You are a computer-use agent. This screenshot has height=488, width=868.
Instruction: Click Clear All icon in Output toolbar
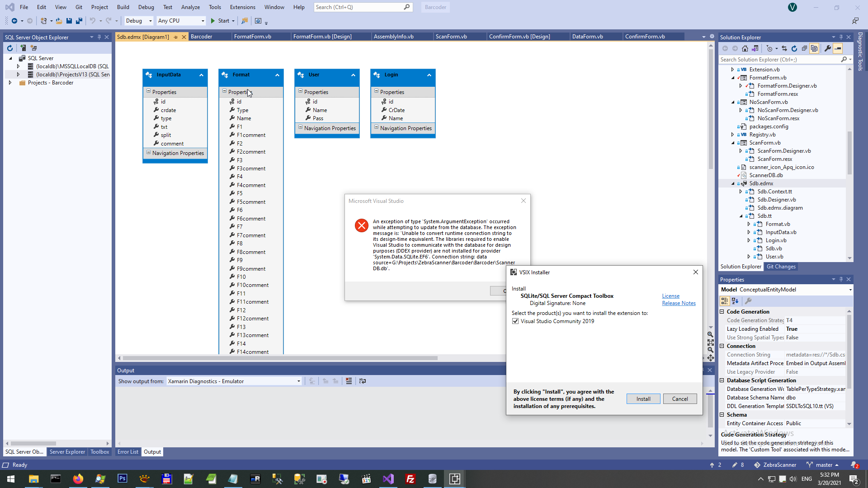(x=349, y=381)
